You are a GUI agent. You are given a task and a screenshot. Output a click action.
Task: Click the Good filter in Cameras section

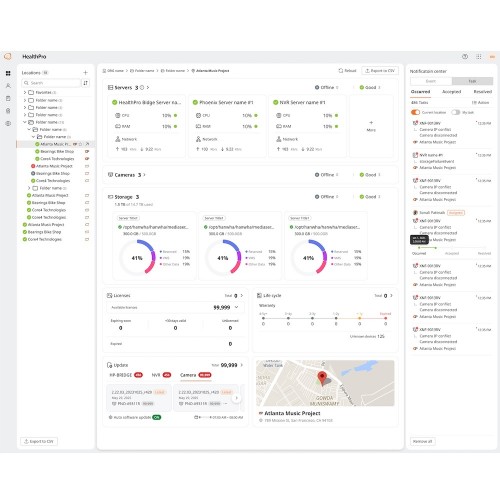tap(370, 175)
